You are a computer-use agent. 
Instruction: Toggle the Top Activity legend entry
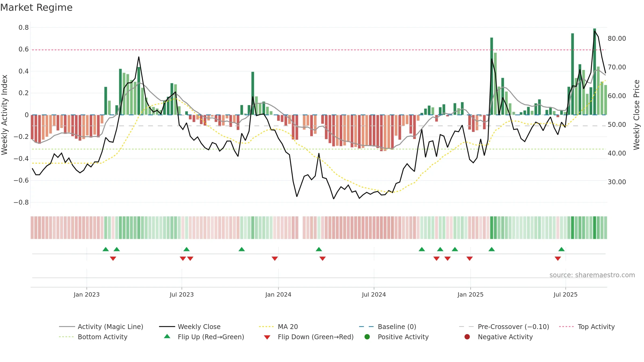[x=587, y=327]
